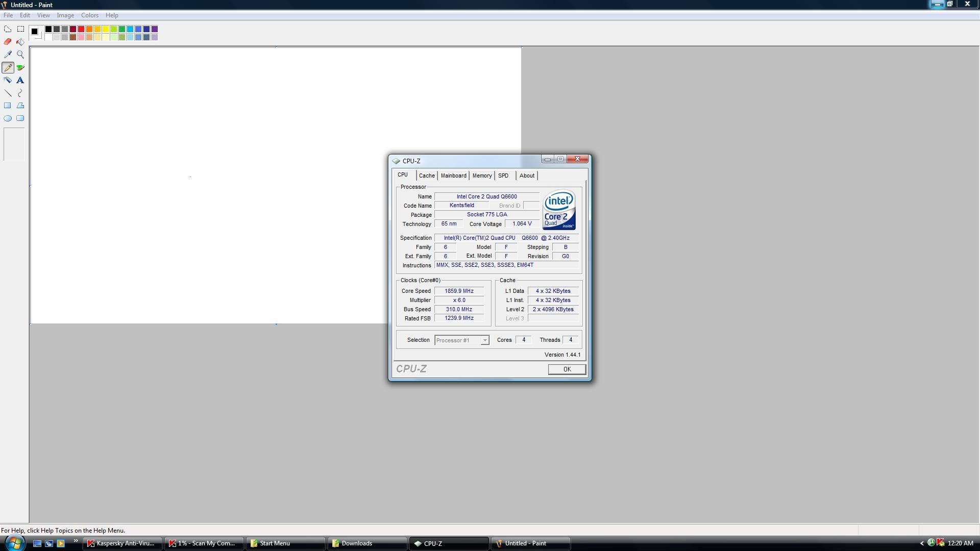This screenshot has height=551, width=980.
Task: Click the CPU-Z title bar icon
Action: click(x=396, y=161)
